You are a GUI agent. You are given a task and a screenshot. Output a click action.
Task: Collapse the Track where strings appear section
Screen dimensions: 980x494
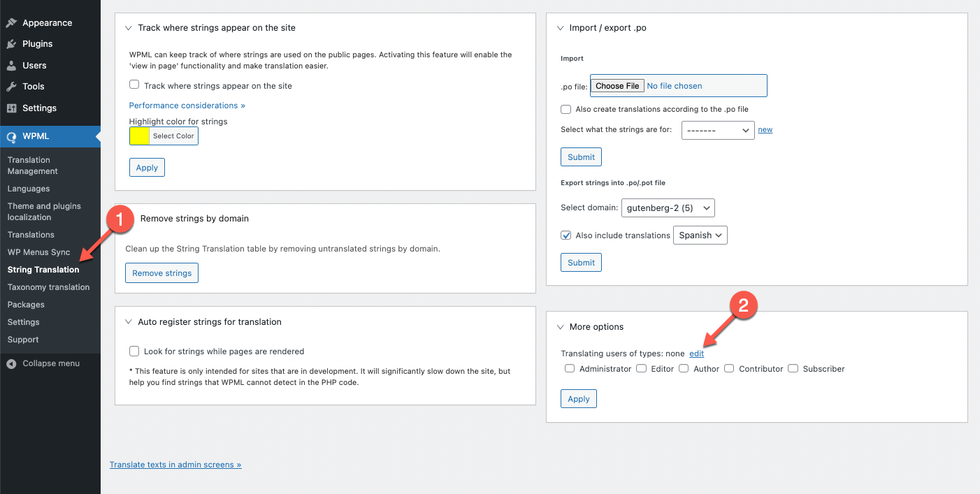(x=128, y=28)
